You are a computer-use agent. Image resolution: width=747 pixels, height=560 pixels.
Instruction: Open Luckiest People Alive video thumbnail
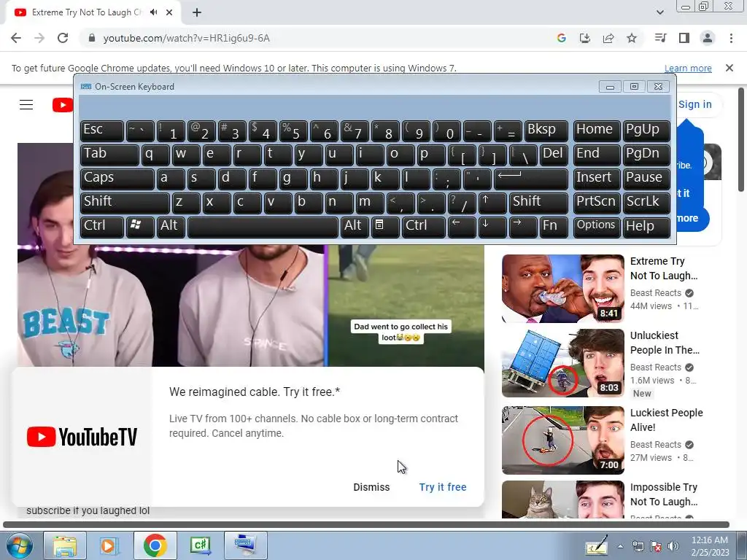pyautogui.click(x=562, y=440)
